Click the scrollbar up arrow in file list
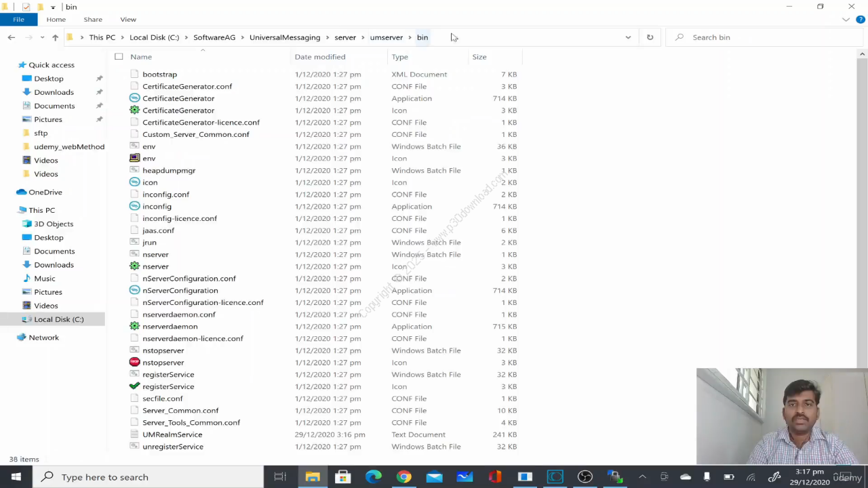The height and width of the screenshot is (488, 868). click(863, 54)
